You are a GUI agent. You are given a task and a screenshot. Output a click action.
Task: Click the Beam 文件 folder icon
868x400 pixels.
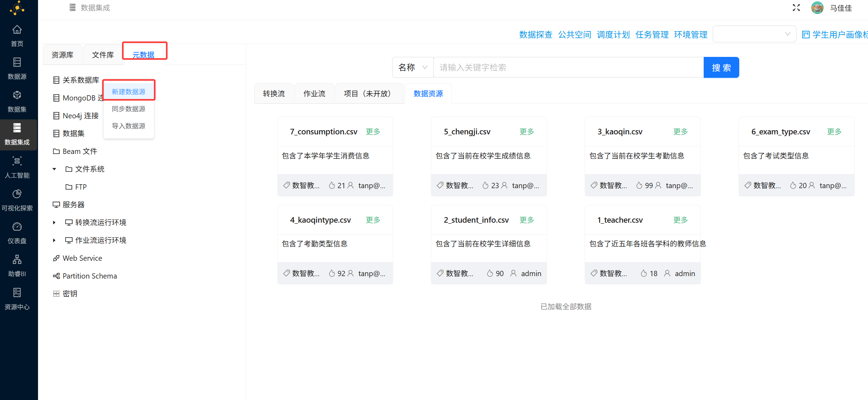click(x=56, y=151)
